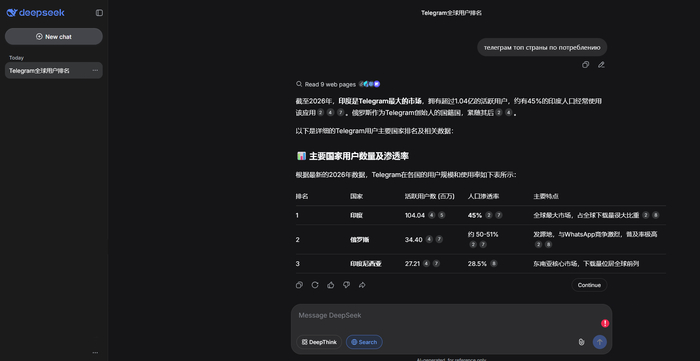Click the 排名 column header

coord(302,196)
